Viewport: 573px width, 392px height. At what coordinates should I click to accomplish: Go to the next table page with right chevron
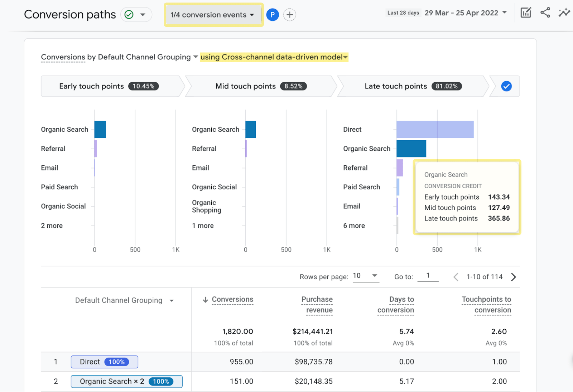coord(514,277)
